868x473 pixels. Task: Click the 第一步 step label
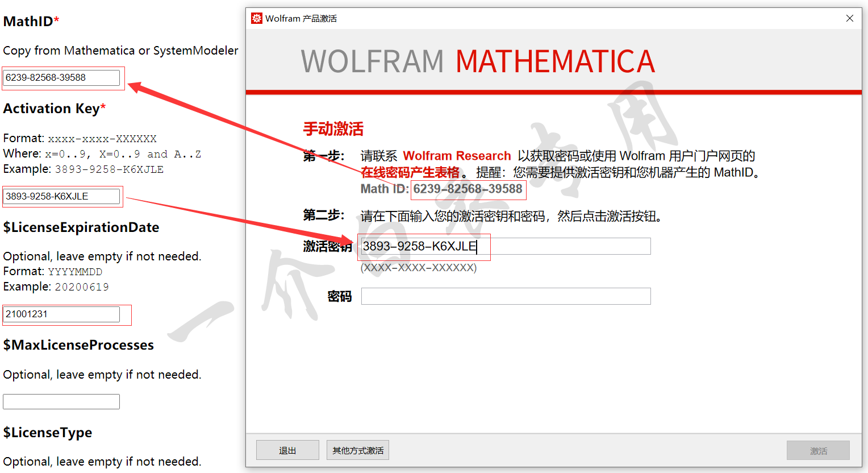[x=324, y=156]
